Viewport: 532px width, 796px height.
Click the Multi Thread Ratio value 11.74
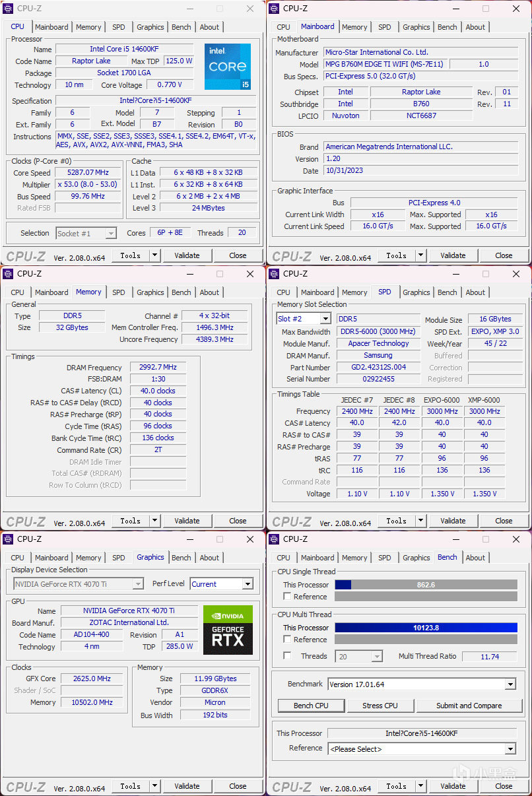point(490,656)
